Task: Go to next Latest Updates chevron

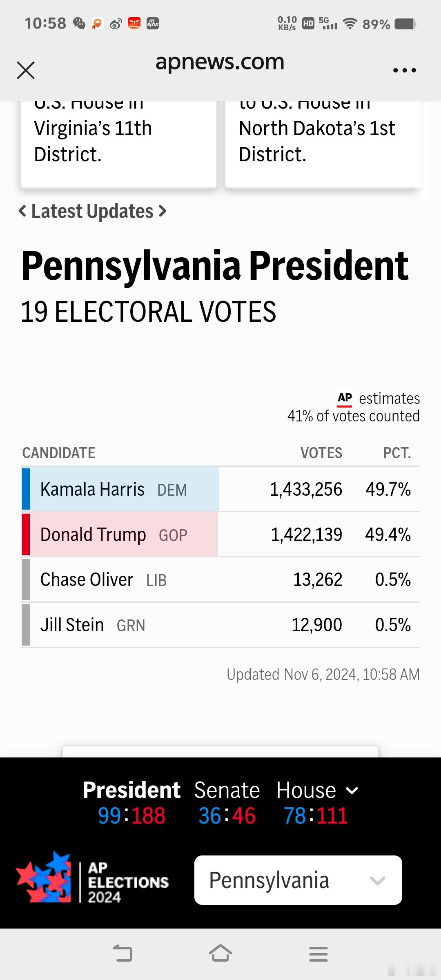Action: coord(163,211)
